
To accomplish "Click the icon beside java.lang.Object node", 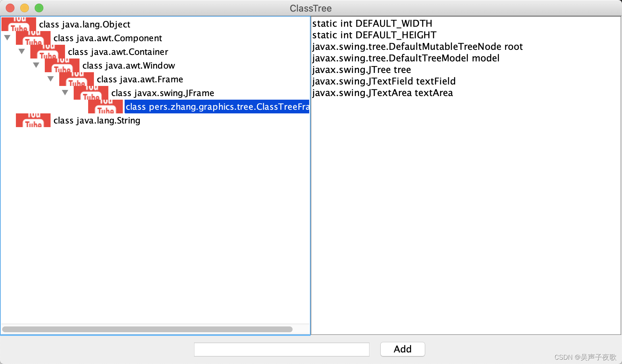I will point(19,24).
